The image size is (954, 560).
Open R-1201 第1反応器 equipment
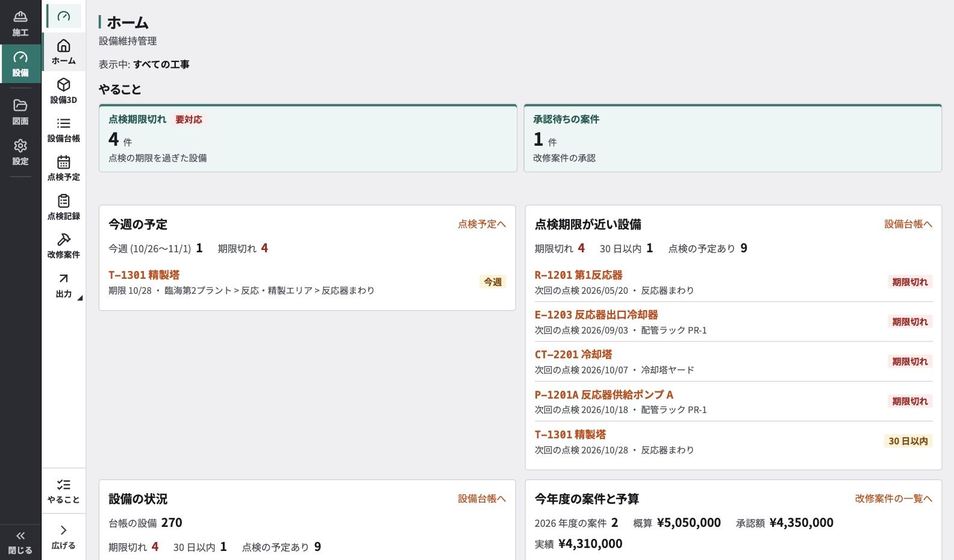pyautogui.click(x=578, y=275)
